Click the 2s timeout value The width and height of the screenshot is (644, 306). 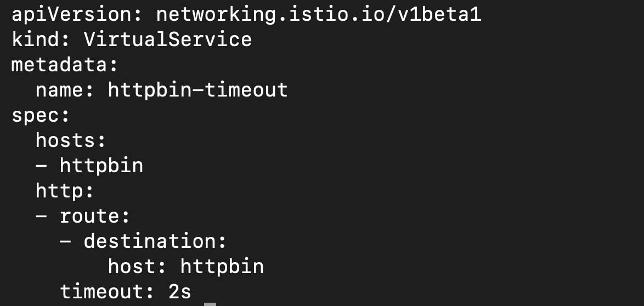point(179,291)
